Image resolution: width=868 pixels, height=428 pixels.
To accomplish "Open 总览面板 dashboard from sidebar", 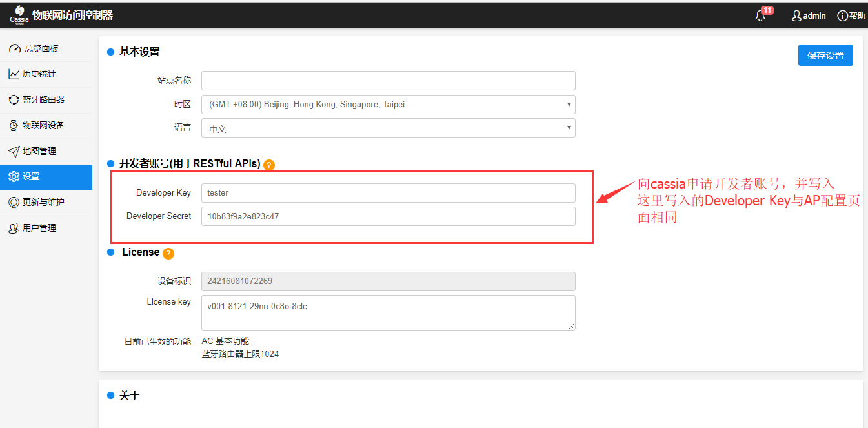I will tap(42, 48).
